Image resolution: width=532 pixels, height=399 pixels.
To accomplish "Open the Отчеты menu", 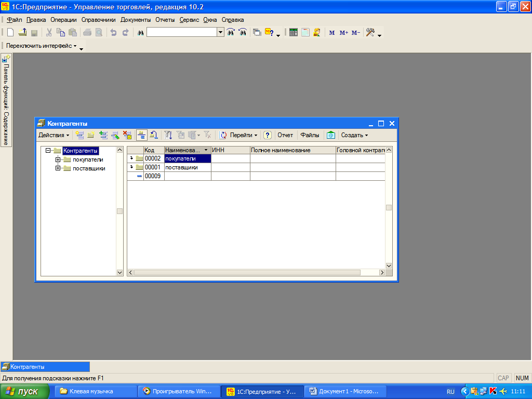I will [165, 20].
